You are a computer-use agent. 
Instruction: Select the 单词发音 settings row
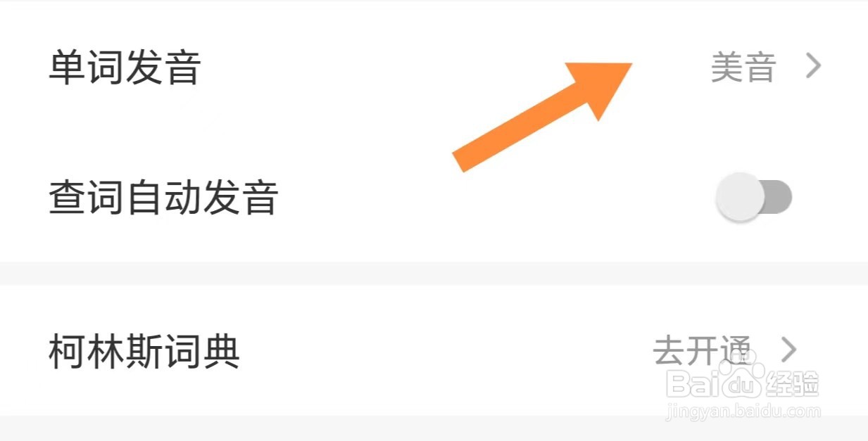pyautogui.click(x=434, y=68)
